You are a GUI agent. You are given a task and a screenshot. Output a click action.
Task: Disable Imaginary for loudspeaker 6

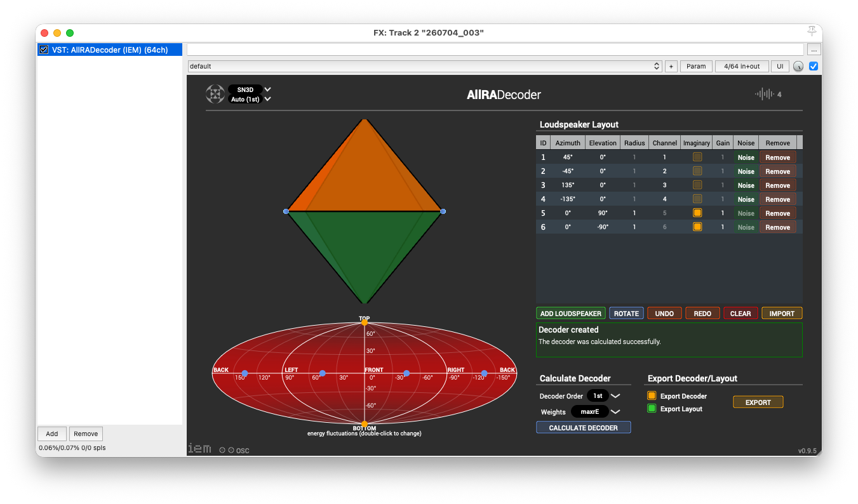click(x=697, y=227)
